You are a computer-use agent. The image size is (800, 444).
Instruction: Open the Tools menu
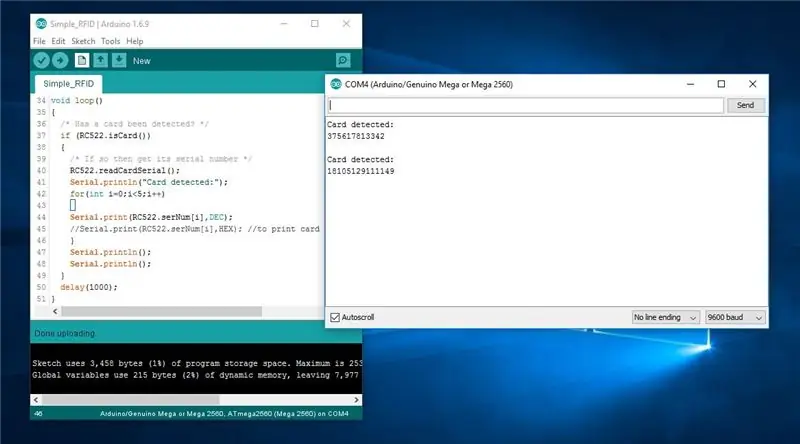pyautogui.click(x=110, y=41)
